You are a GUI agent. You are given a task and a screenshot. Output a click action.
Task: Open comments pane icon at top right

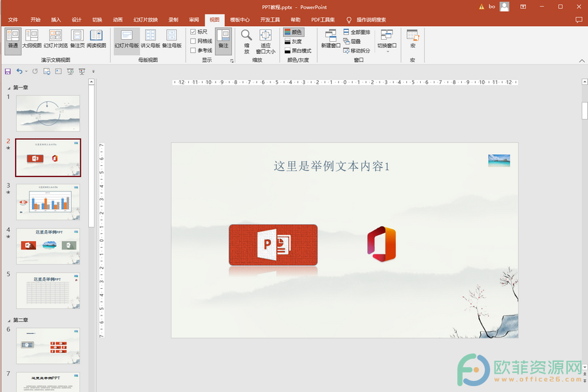[x=579, y=20]
